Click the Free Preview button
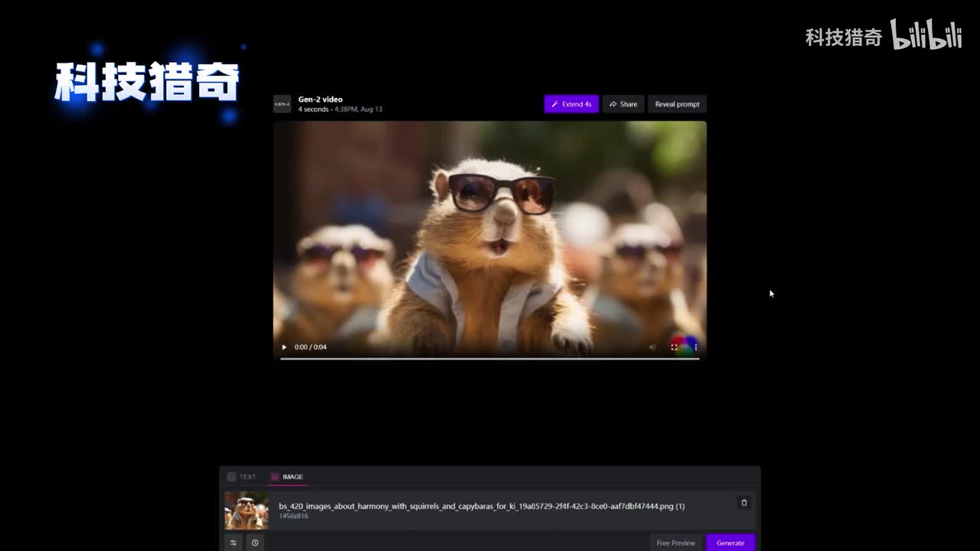Viewport: 980px width, 551px height. point(675,543)
